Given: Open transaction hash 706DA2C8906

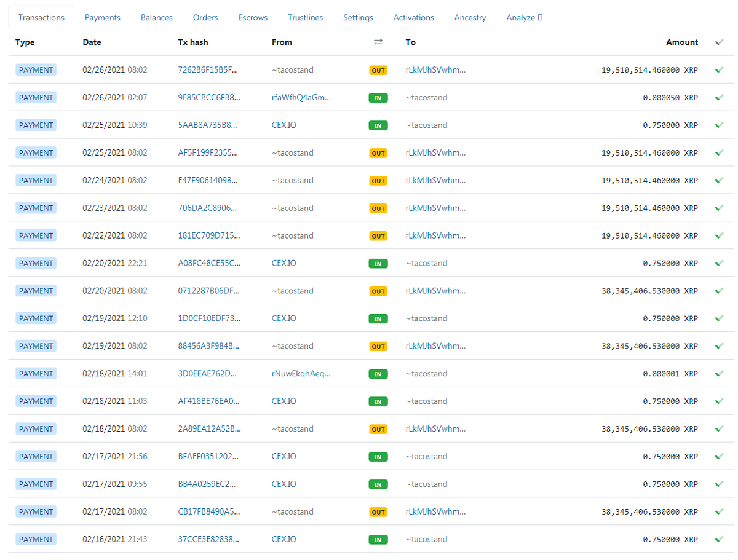Looking at the screenshot, I should (208, 208).
